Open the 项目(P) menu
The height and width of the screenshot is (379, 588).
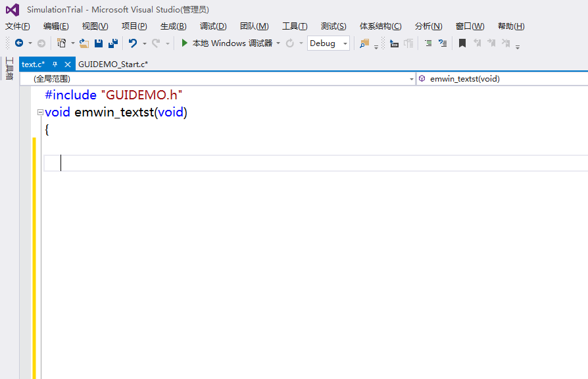click(134, 26)
